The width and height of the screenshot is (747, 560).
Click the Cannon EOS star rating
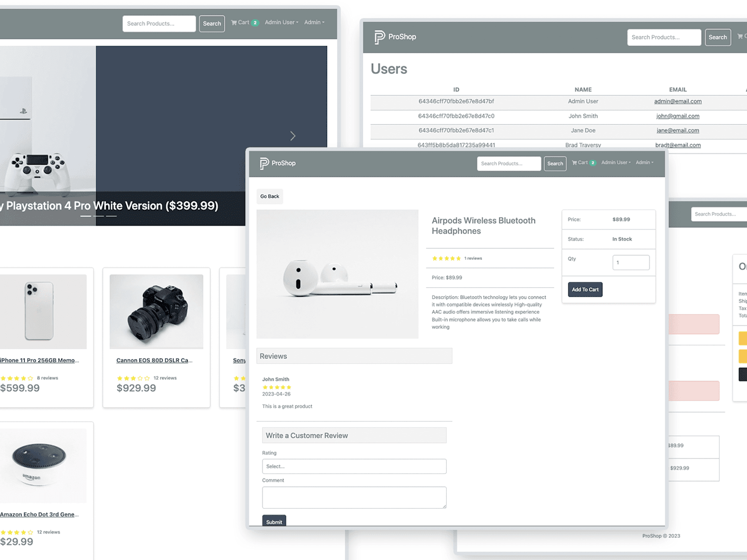[x=133, y=378]
